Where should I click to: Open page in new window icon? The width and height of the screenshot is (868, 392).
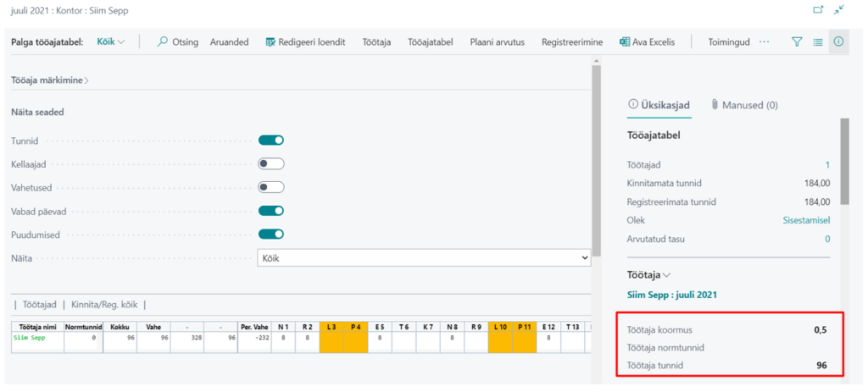tap(818, 10)
